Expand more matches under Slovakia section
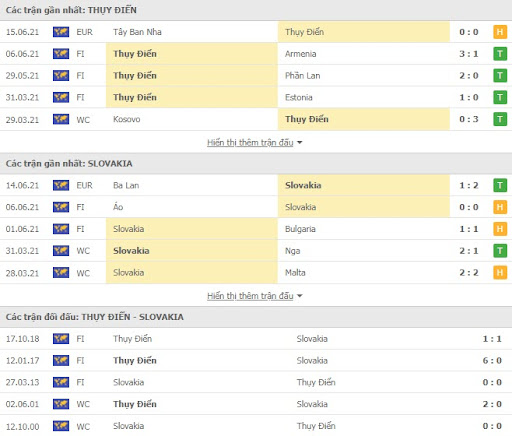 click(250, 296)
